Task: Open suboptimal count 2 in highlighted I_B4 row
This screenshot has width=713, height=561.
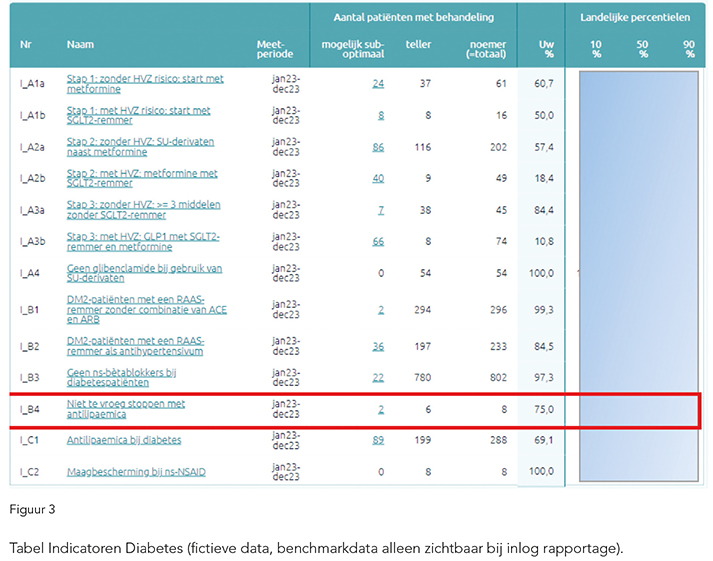Action: point(381,409)
